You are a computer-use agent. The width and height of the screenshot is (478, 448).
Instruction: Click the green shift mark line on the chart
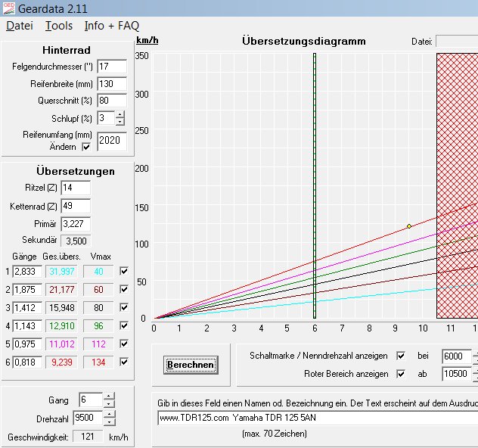(315, 182)
